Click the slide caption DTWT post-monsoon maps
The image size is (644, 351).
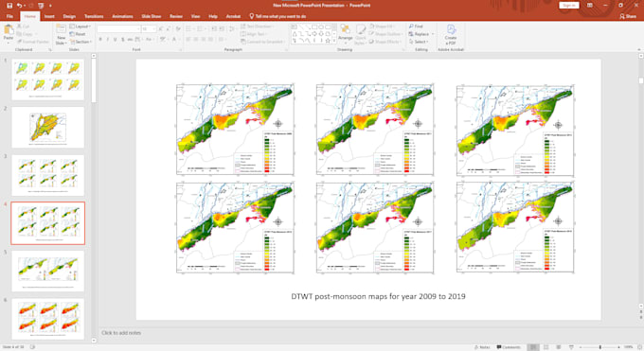pos(378,296)
